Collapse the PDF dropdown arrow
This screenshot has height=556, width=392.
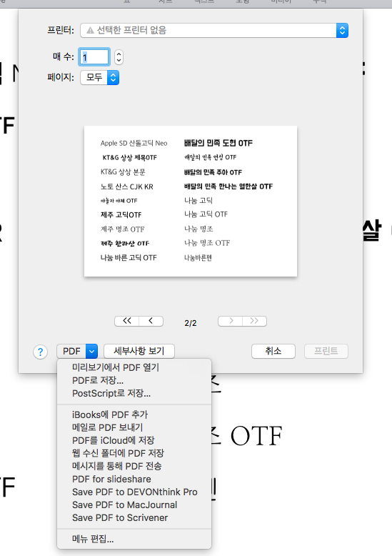(x=92, y=351)
